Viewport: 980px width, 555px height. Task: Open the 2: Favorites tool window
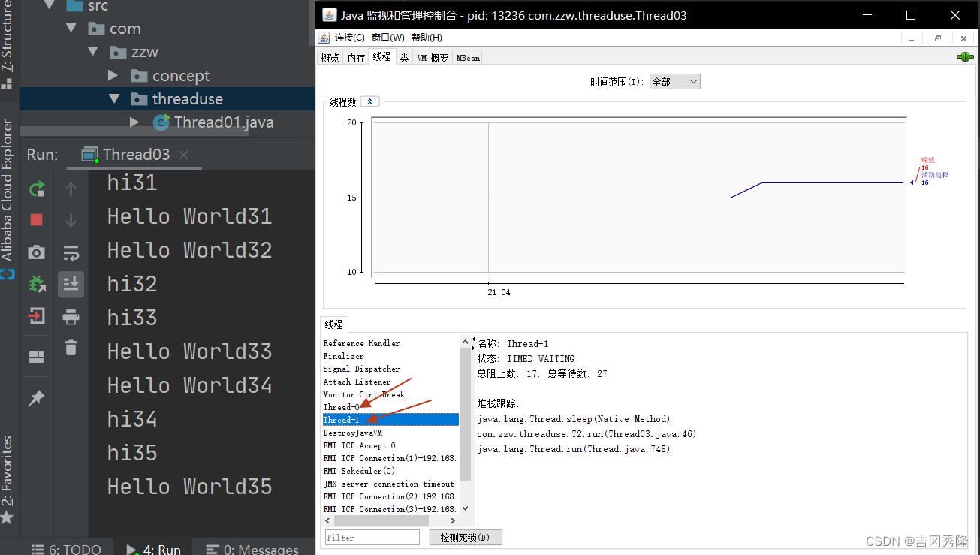tap(8, 481)
